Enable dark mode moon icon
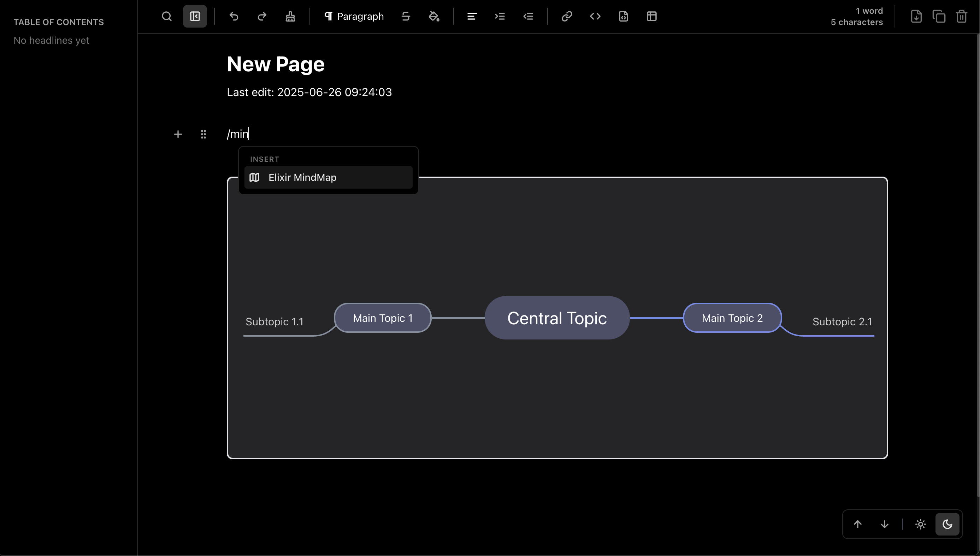 coord(947,524)
